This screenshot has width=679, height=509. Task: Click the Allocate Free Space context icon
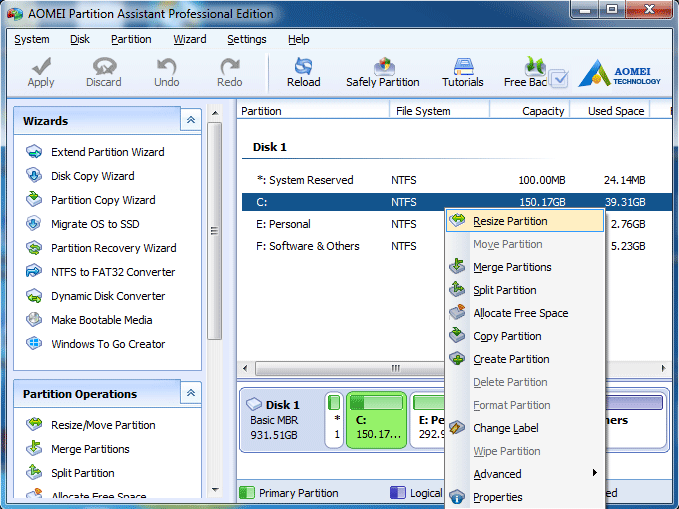457,312
